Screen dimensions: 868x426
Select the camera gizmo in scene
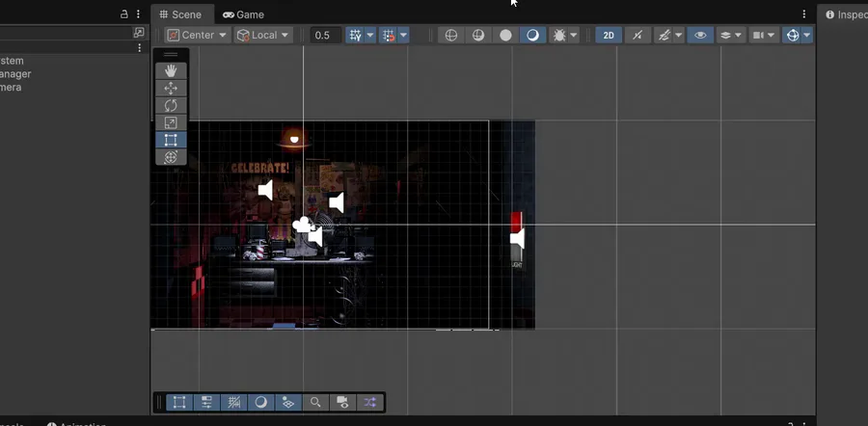pyautogui.click(x=304, y=224)
